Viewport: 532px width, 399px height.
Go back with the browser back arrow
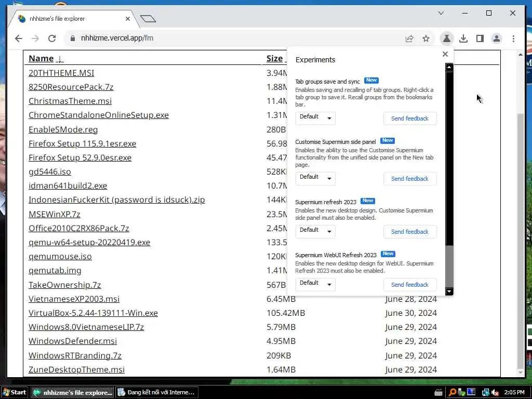click(19, 38)
